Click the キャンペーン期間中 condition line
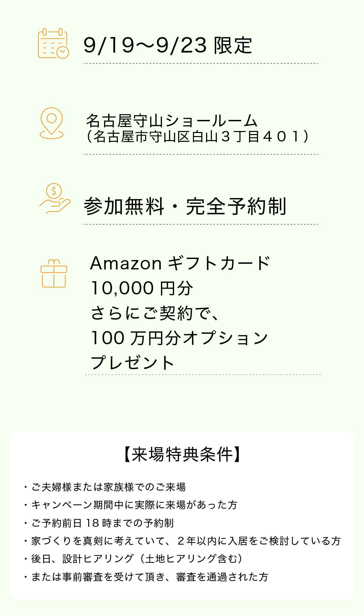364x615 pixels. coord(131,505)
